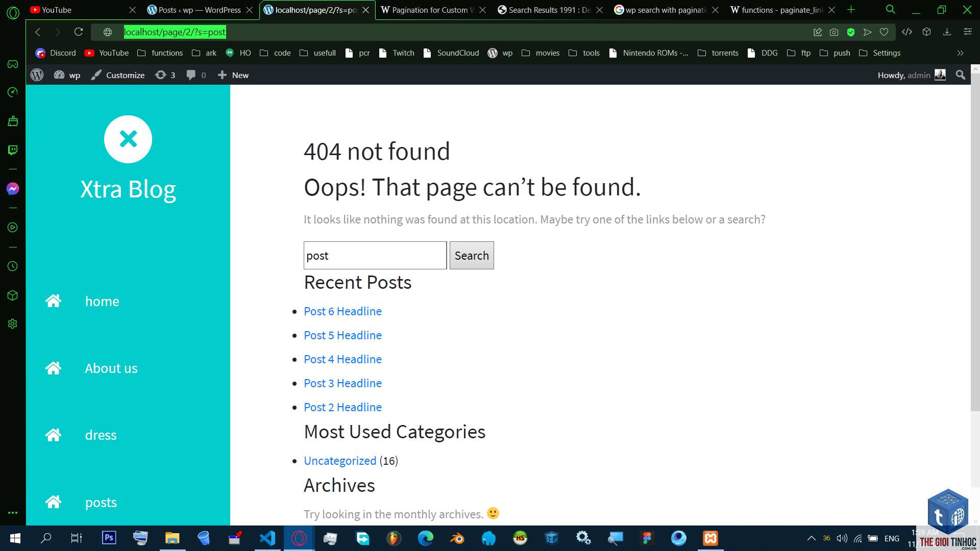
Task: Open the WordPress admin bar search icon
Action: click(x=961, y=75)
